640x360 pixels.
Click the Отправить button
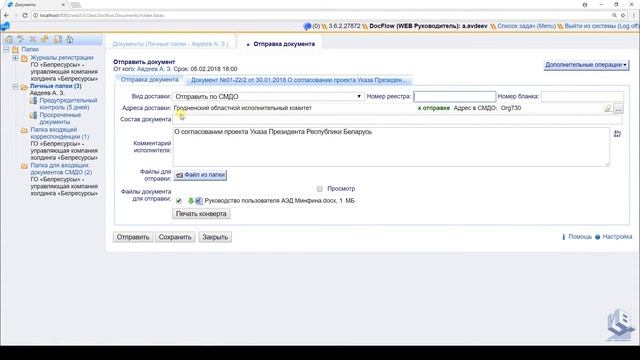(x=133, y=237)
